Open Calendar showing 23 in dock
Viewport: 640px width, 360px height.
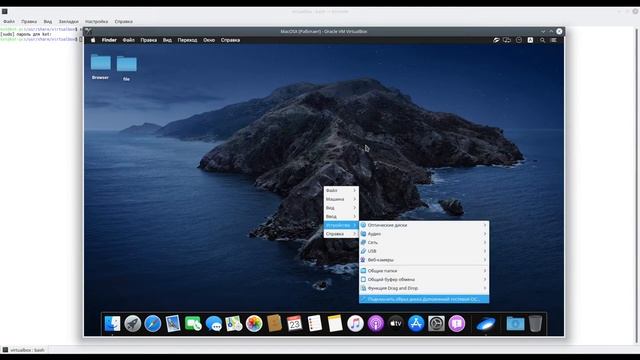[294, 324]
